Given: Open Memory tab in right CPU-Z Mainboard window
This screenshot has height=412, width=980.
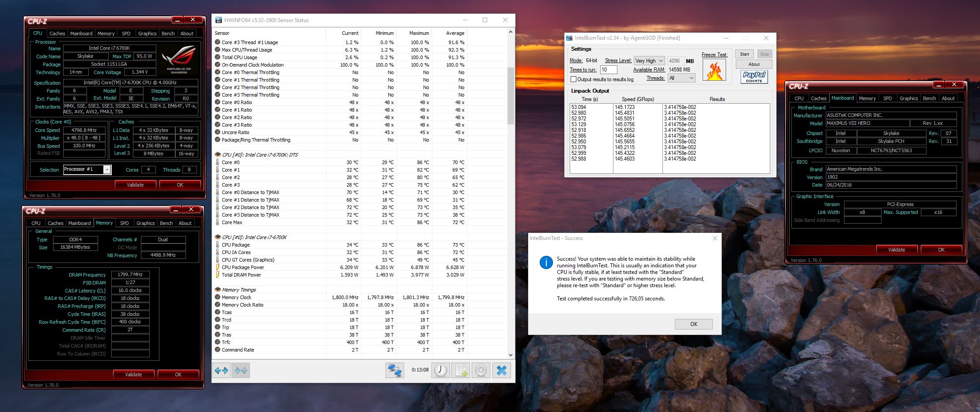Looking at the screenshot, I should [x=867, y=98].
